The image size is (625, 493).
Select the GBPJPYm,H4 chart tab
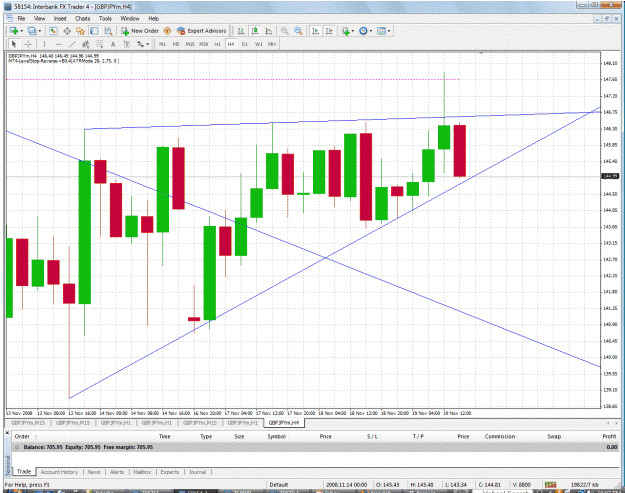tap(284, 423)
